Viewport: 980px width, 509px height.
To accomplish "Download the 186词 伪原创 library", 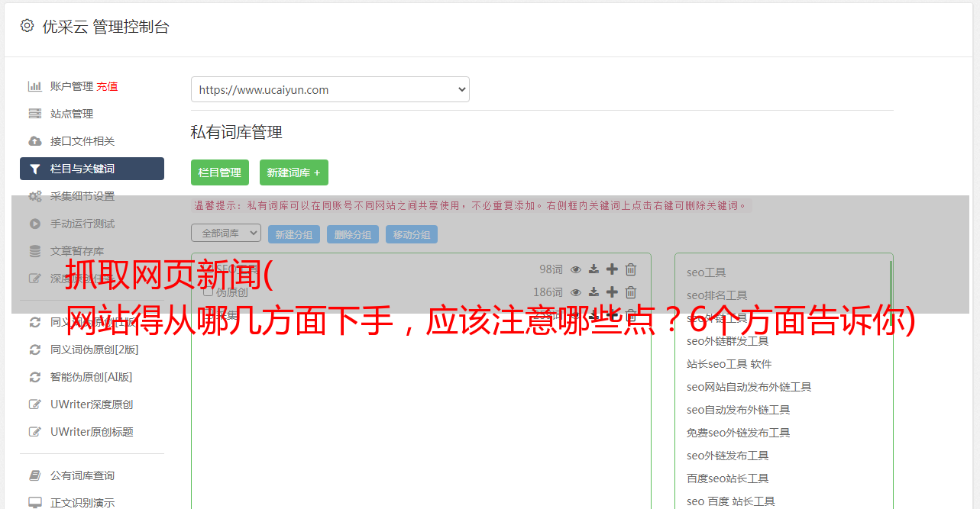I will 593,292.
